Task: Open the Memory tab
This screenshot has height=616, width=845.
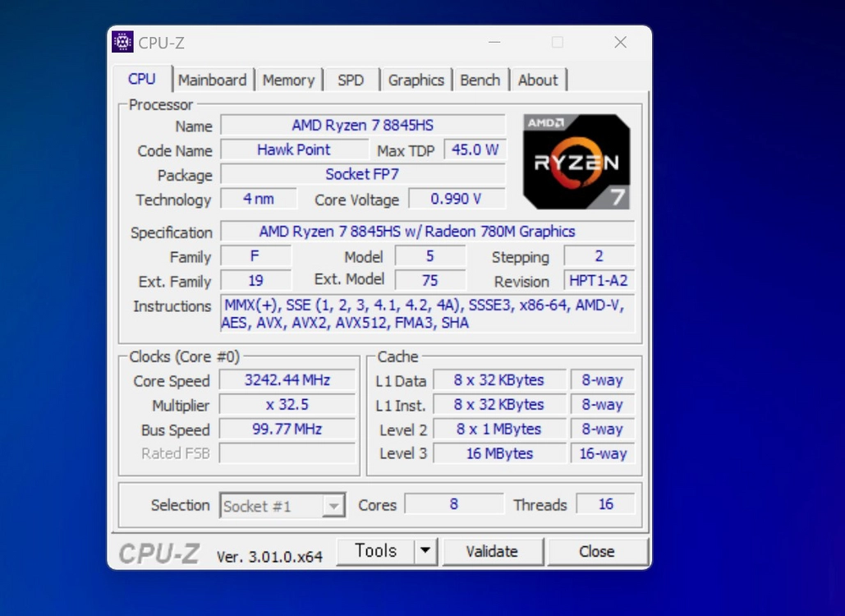Action: click(289, 80)
